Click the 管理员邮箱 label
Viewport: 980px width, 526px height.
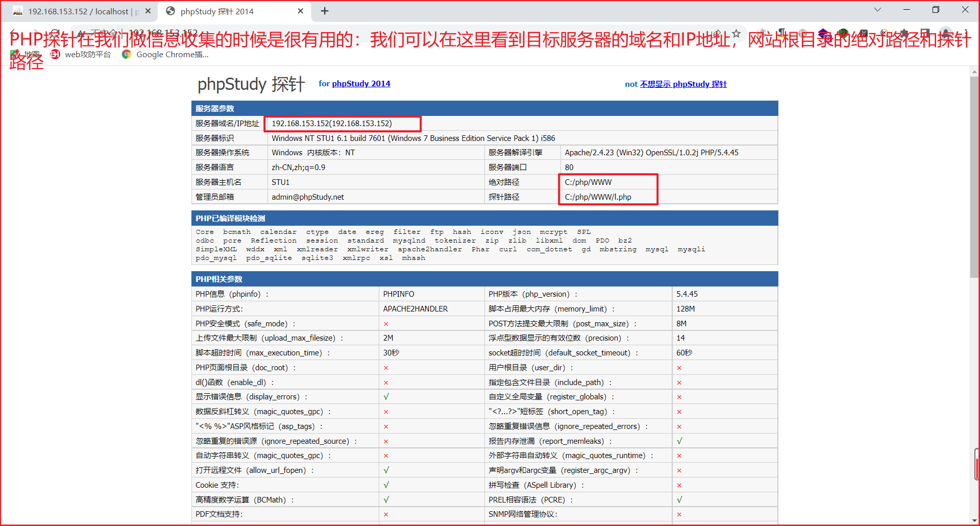point(214,197)
